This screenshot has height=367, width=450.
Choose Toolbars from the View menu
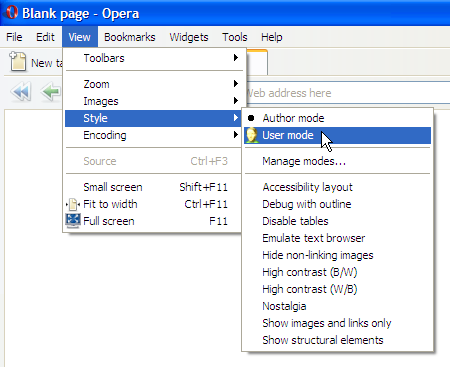(153, 58)
